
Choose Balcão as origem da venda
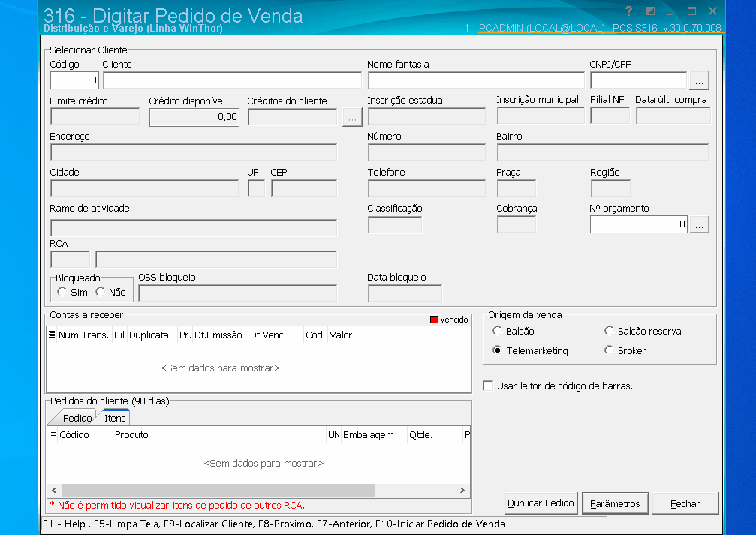[x=497, y=331]
